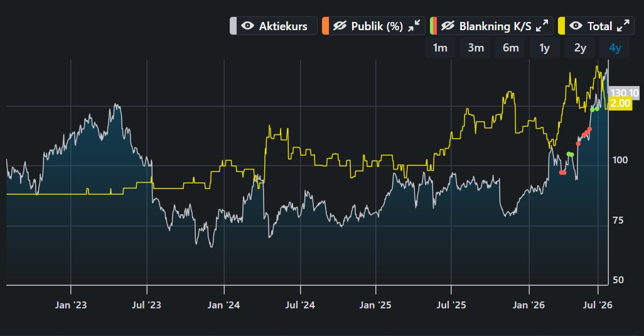Select the 2y time range
The width and height of the screenshot is (644, 336).
click(x=580, y=48)
